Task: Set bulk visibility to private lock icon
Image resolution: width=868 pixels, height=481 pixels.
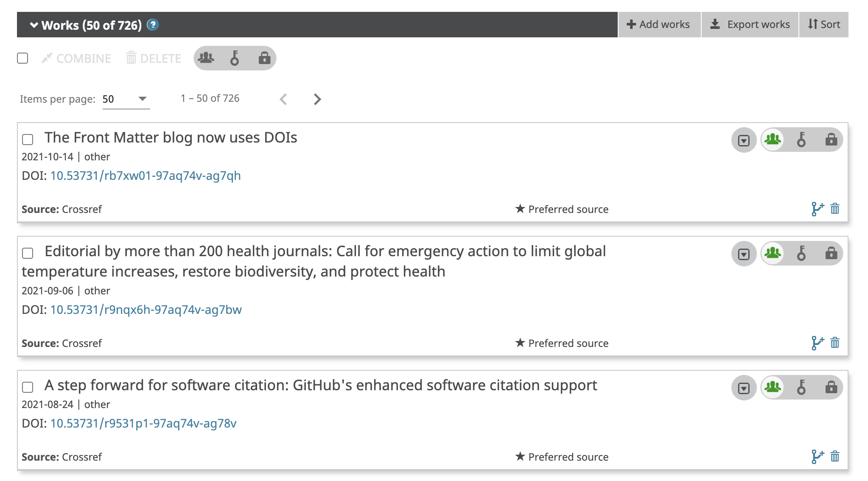Action: click(x=264, y=58)
